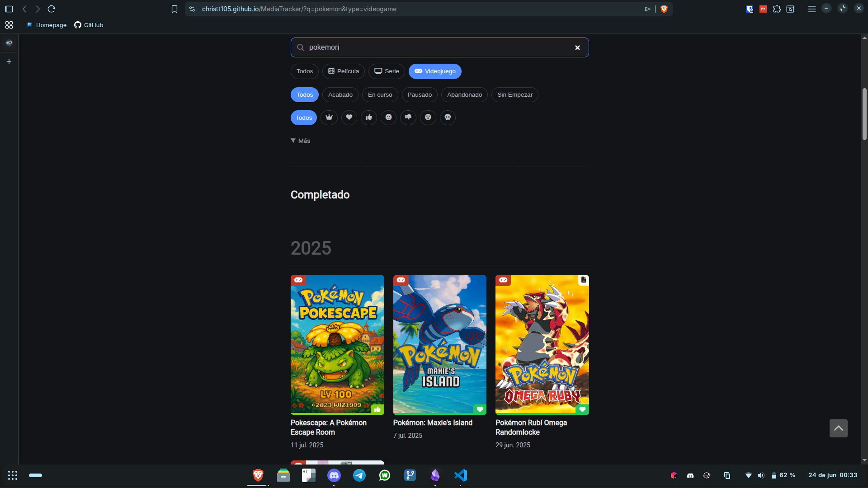Filter by thumbs down rating icon
The image size is (868, 488).
(x=408, y=117)
